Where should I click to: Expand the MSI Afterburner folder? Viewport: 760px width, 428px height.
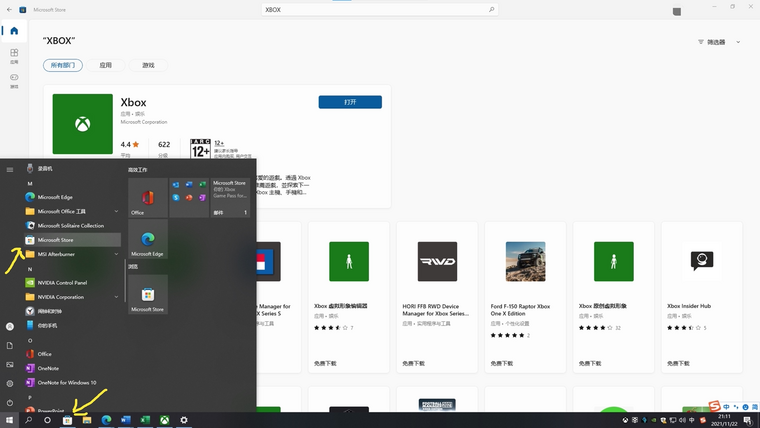[x=72, y=254]
